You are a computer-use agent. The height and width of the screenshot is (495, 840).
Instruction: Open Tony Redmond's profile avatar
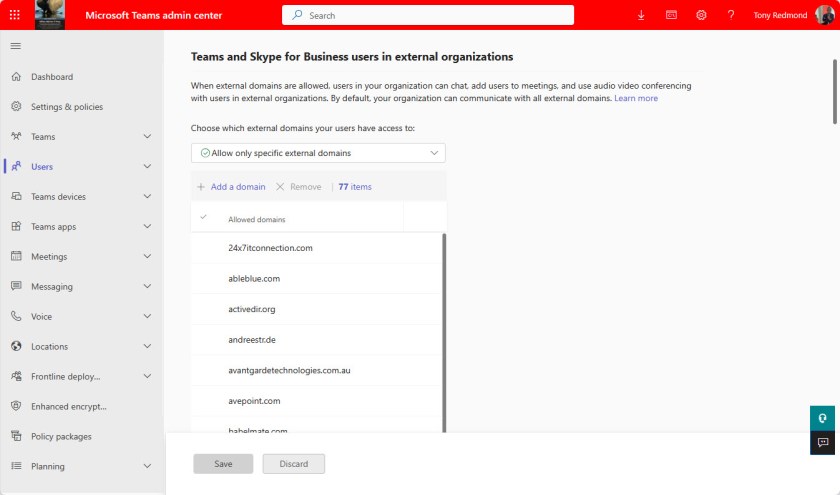(x=824, y=15)
